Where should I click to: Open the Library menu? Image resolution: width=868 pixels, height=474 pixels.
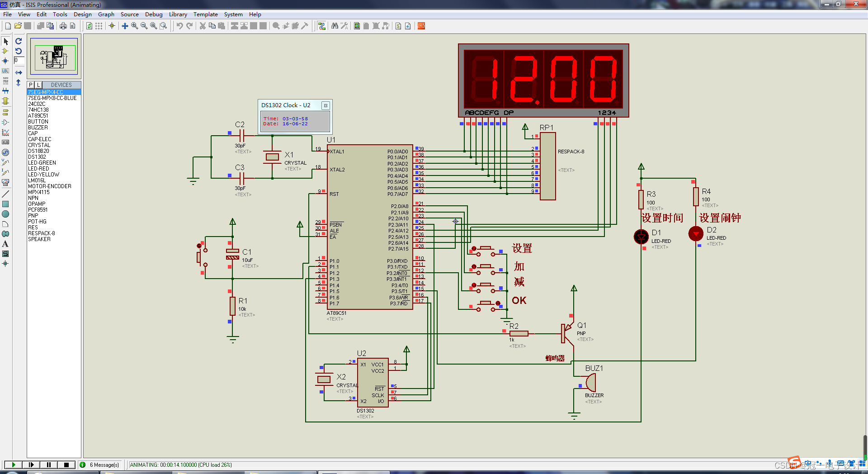(x=178, y=14)
